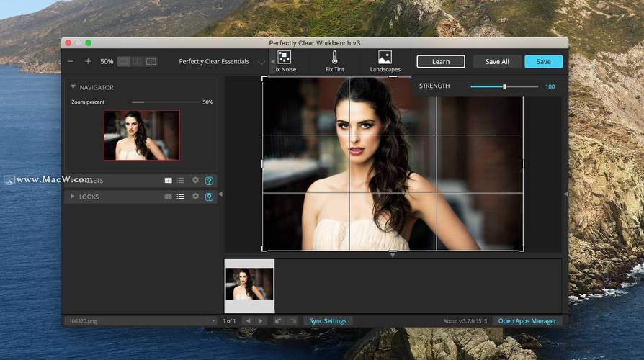Apply the Fix Noise preset

(285, 62)
